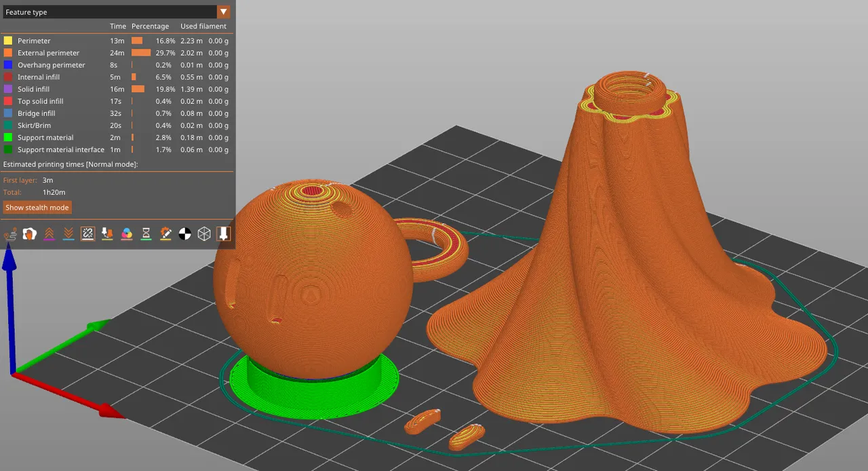Click the Used filament column header
868x471 pixels.
point(203,26)
